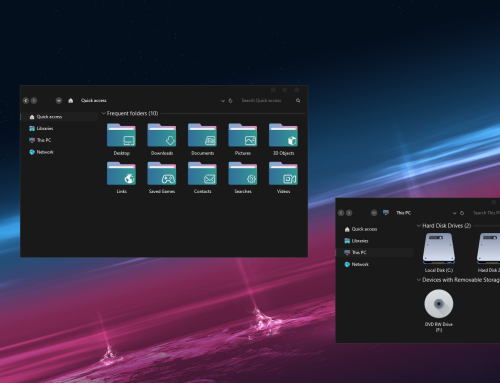Open the Links folder icon
Screen dimensions: 500x383
tap(121, 174)
